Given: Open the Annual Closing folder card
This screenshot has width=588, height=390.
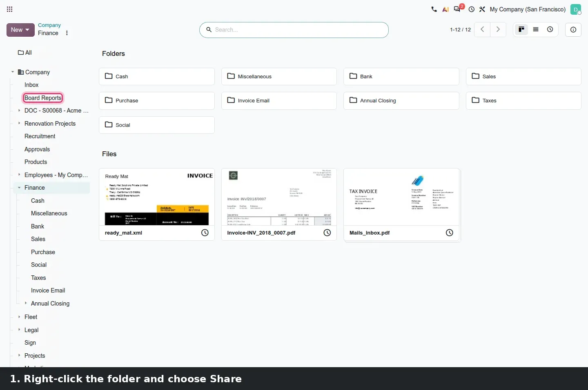Looking at the screenshot, I should point(401,101).
